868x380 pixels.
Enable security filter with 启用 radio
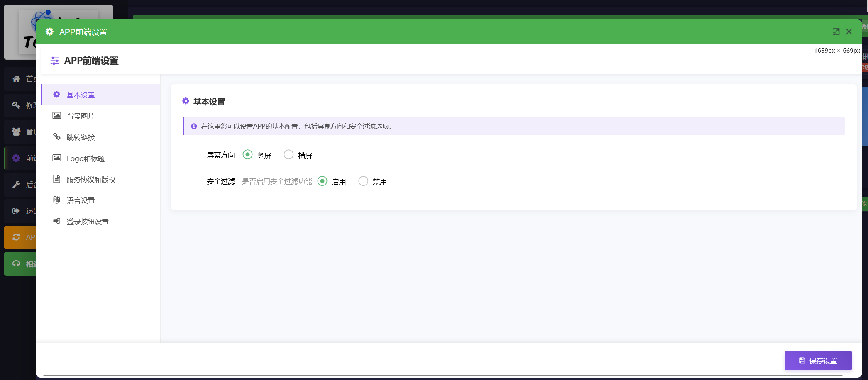[x=322, y=181]
